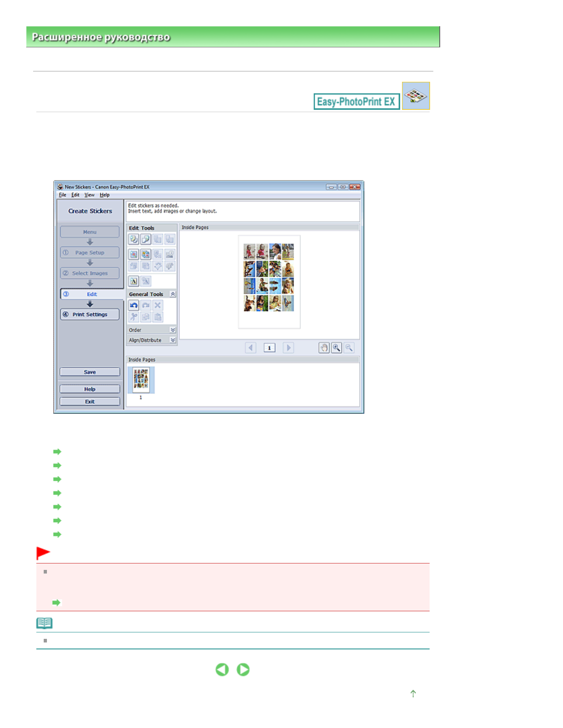This screenshot has height=728, width=563.
Task: Click the first Edit Tools background icon
Action: [x=133, y=239]
